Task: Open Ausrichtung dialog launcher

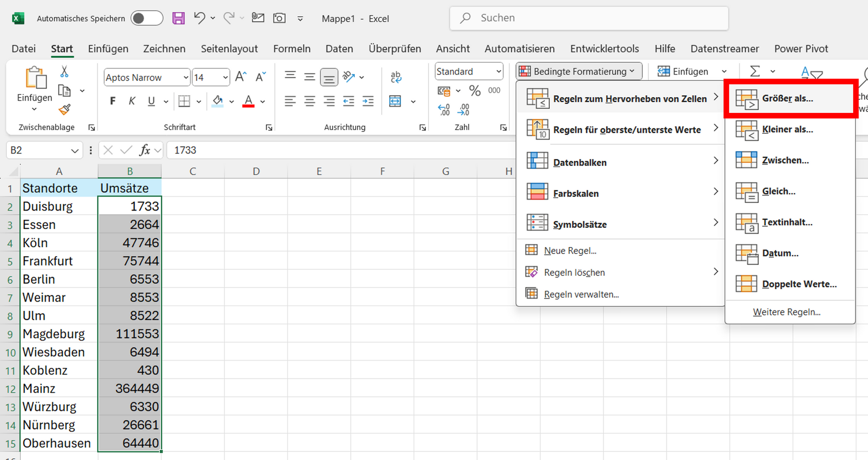Action: (x=423, y=128)
